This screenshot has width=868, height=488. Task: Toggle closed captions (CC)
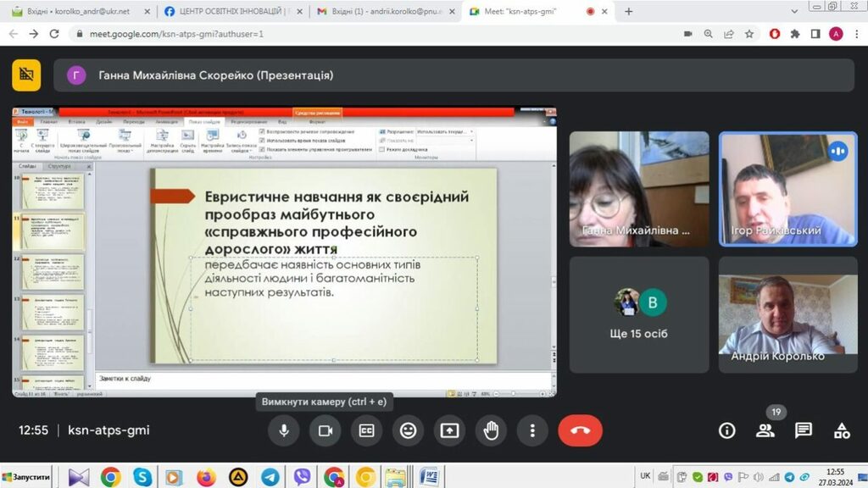point(366,430)
